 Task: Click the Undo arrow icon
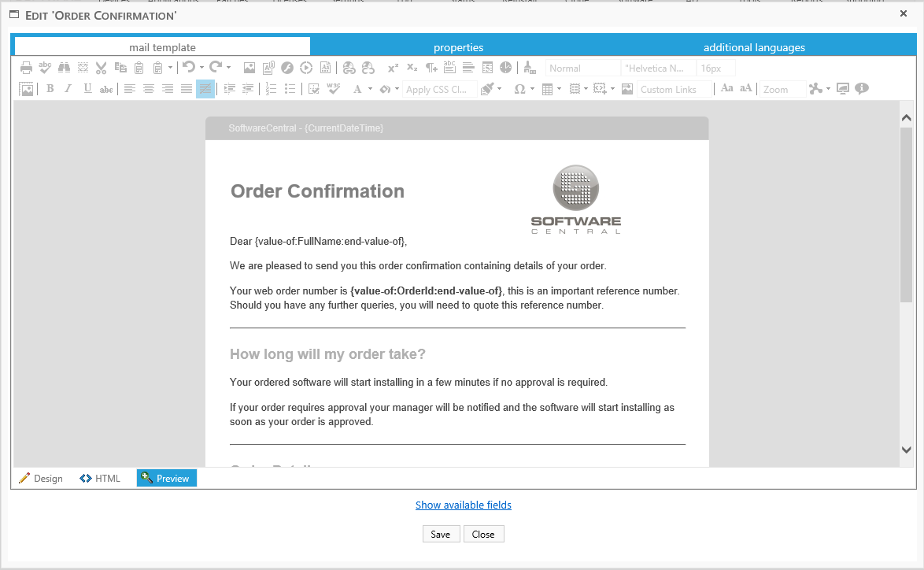188,68
